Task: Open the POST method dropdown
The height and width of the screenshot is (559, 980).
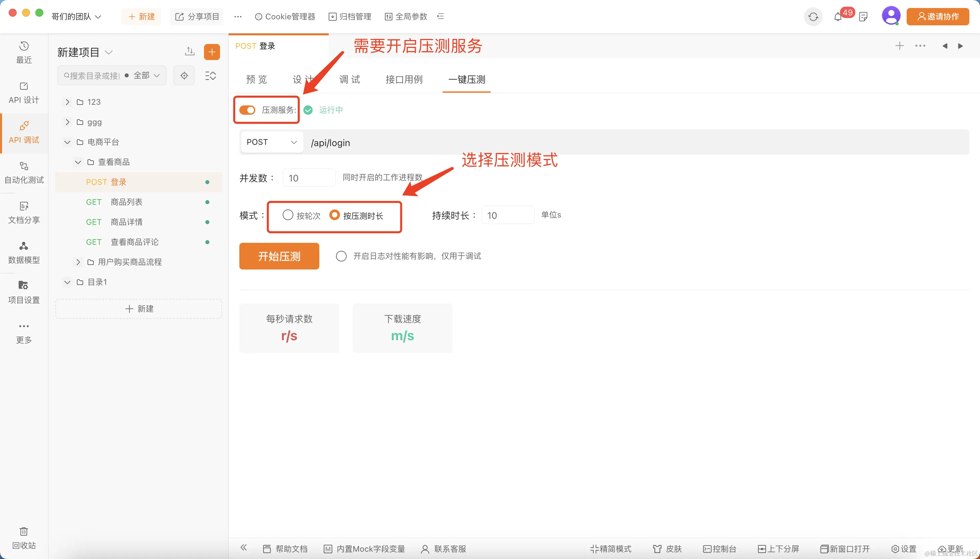Action: point(272,142)
